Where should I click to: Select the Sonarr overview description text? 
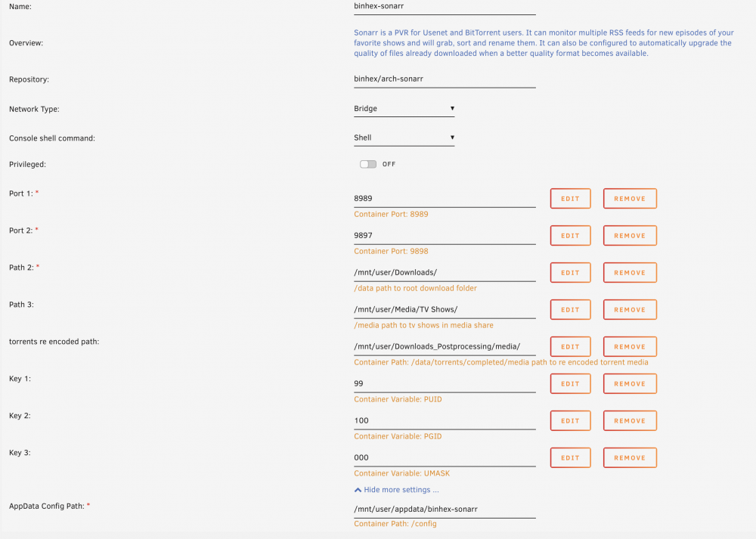pyautogui.click(x=544, y=43)
